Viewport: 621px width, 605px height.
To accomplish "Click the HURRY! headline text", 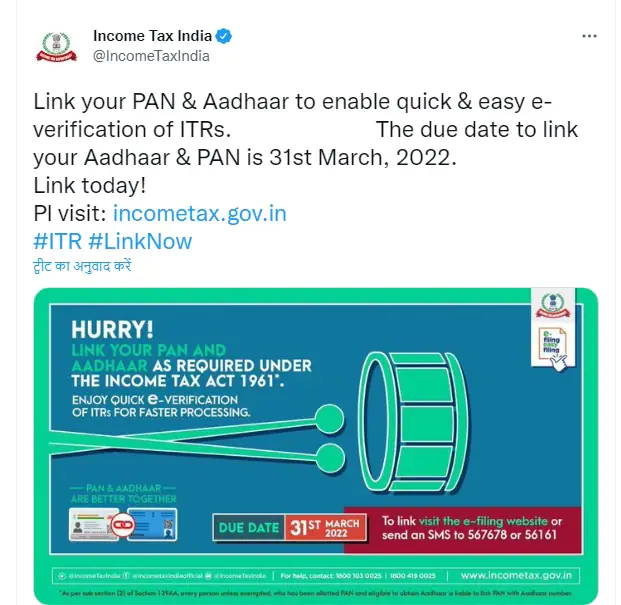I will (x=112, y=329).
